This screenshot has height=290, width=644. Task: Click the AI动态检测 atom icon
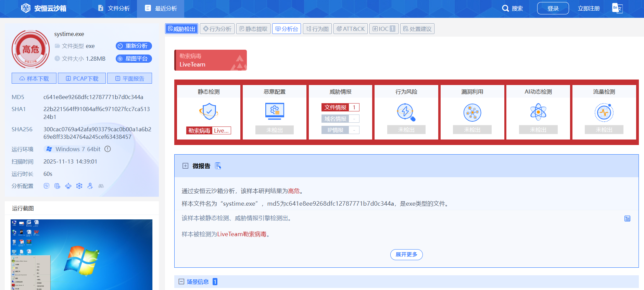[538, 112]
